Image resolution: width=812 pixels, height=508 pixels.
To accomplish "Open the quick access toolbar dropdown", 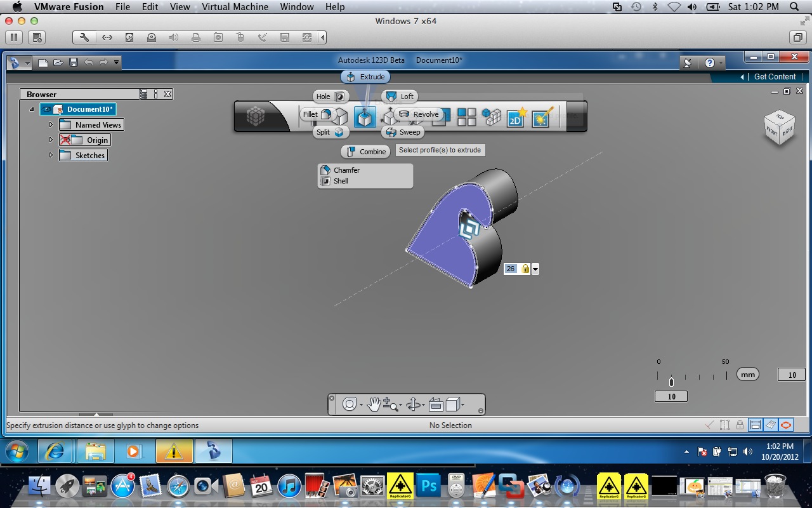I will point(117,62).
